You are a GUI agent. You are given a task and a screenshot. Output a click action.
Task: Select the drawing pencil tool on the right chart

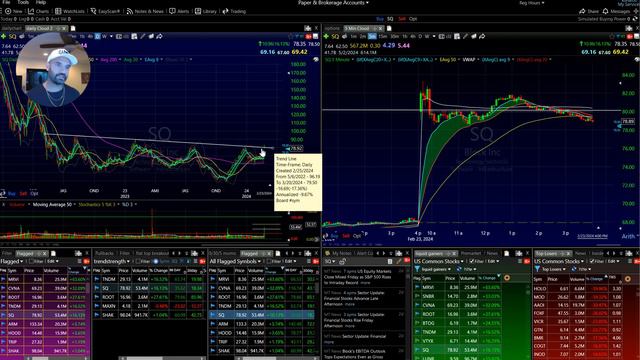(465, 36)
